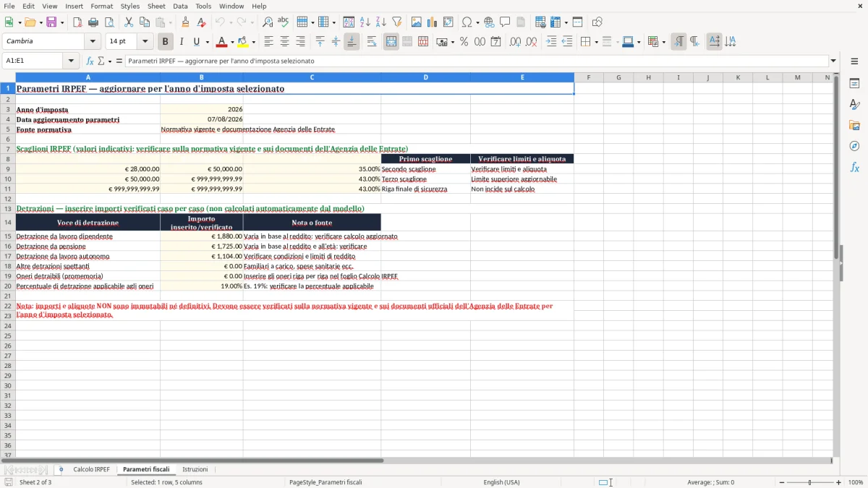Open the sidebar Gallery panel
868x488 pixels.
click(x=854, y=125)
